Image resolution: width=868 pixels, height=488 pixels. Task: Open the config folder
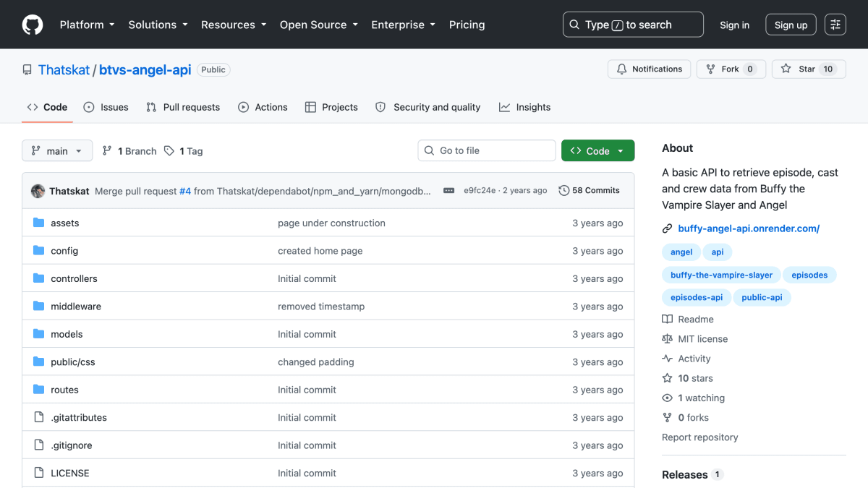pyautogui.click(x=64, y=251)
